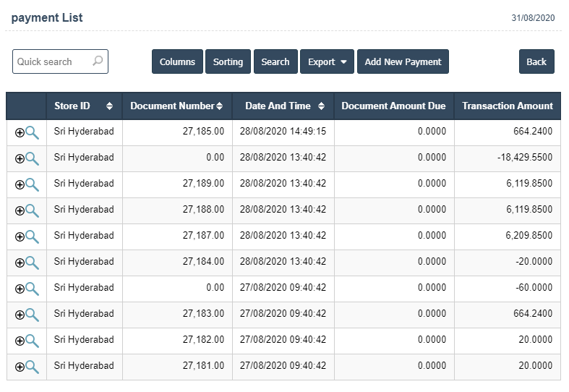Click the Transaction Amount column header
The height and width of the screenshot is (392, 569).
coord(507,106)
